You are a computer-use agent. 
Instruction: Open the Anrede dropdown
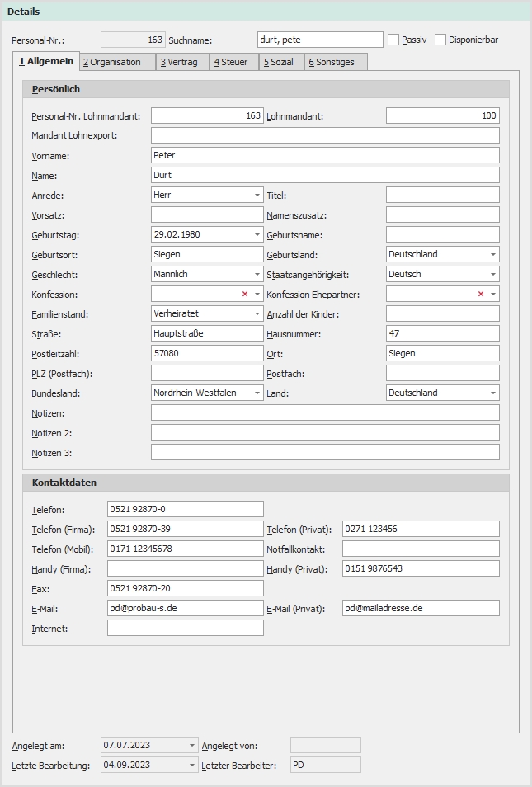click(257, 195)
